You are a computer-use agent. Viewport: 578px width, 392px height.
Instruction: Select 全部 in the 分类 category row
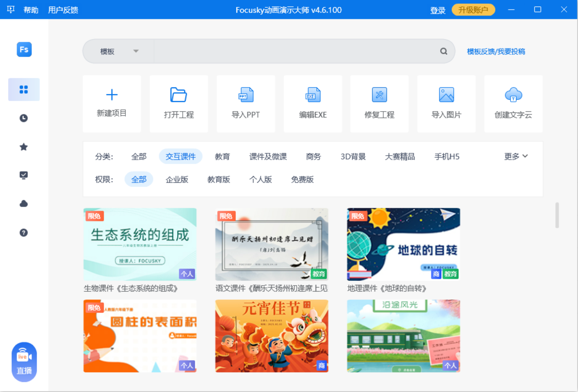(139, 156)
